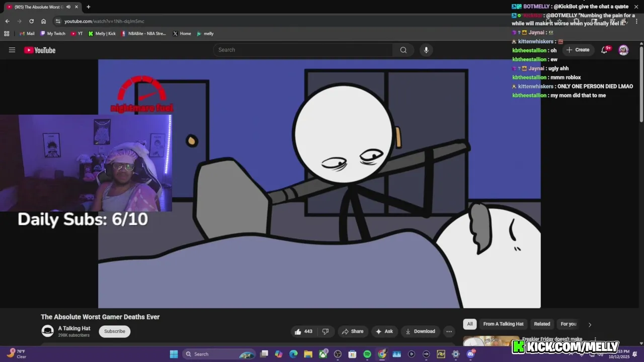Image resolution: width=644 pixels, height=362 pixels.
Task: Open the YouTube hamburger guide menu
Action: (x=12, y=50)
